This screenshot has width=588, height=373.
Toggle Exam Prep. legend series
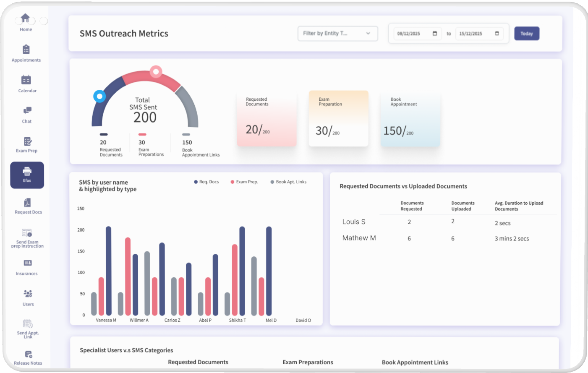point(244,182)
